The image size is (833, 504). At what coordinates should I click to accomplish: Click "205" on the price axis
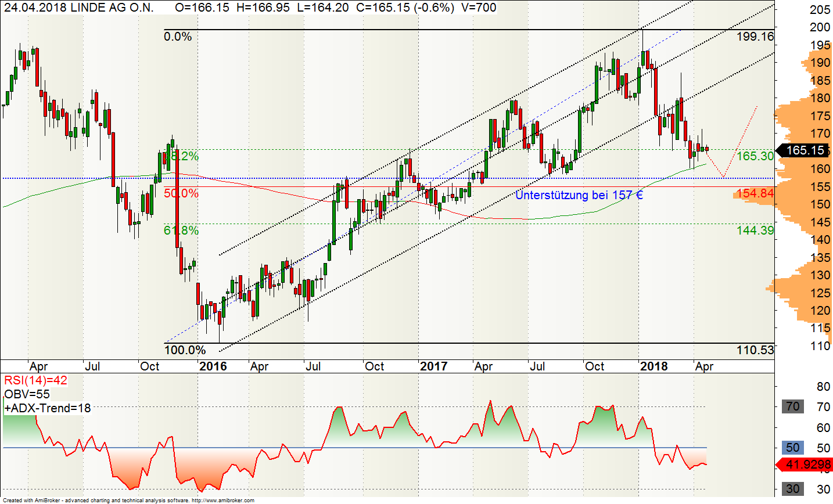click(x=820, y=10)
